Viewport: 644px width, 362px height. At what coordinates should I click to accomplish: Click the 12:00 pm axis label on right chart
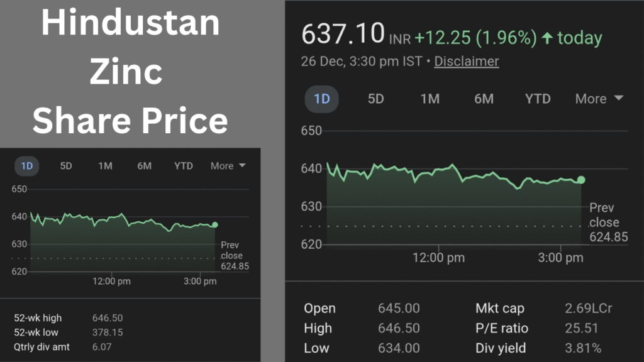click(x=438, y=258)
